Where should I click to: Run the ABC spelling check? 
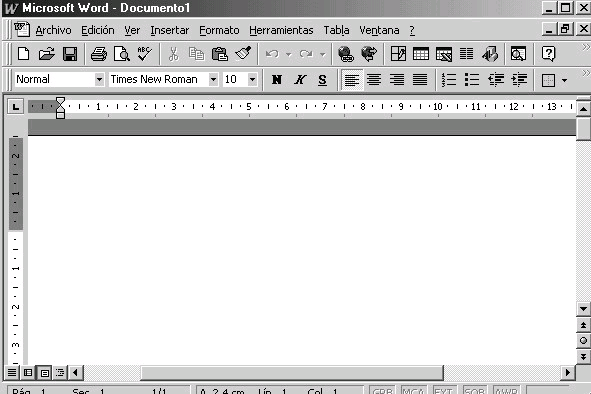pos(144,54)
